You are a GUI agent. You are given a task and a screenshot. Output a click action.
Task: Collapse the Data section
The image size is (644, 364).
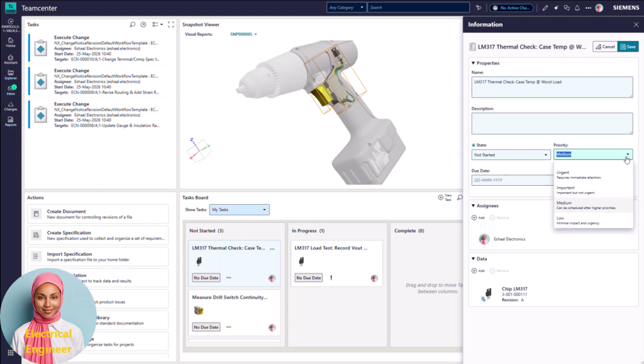[473, 259]
